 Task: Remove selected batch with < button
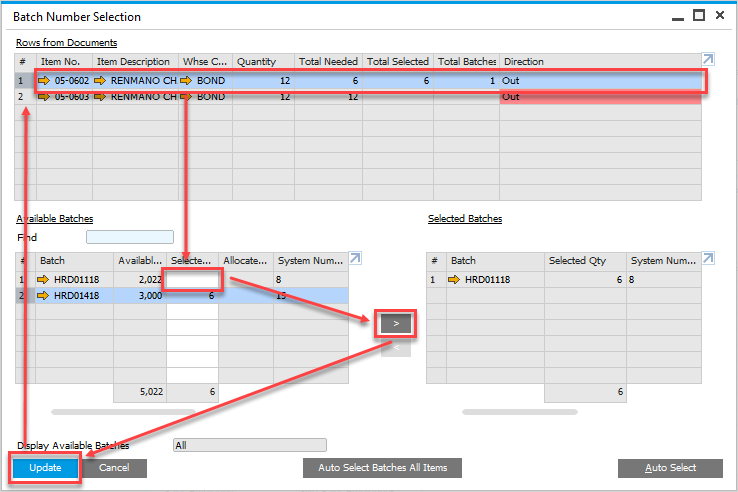396,347
